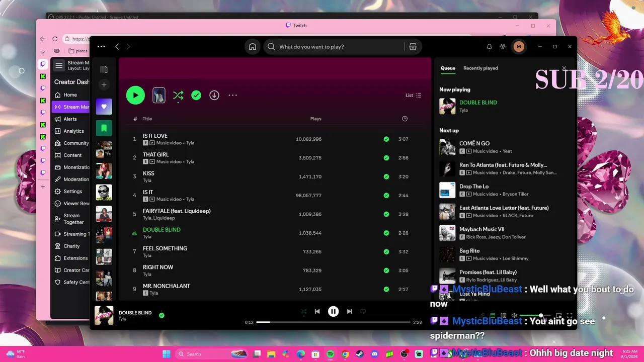Go to Spotify Home

coord(253,47)
